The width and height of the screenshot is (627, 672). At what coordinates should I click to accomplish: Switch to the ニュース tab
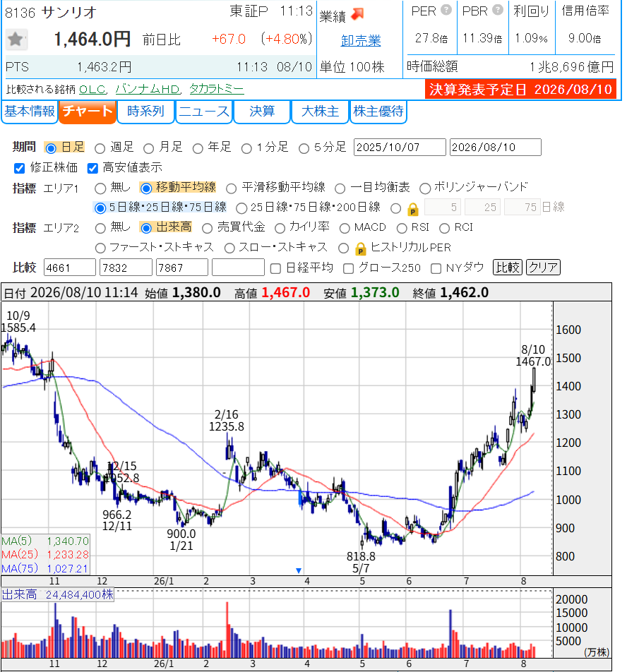tap(204, 112)
